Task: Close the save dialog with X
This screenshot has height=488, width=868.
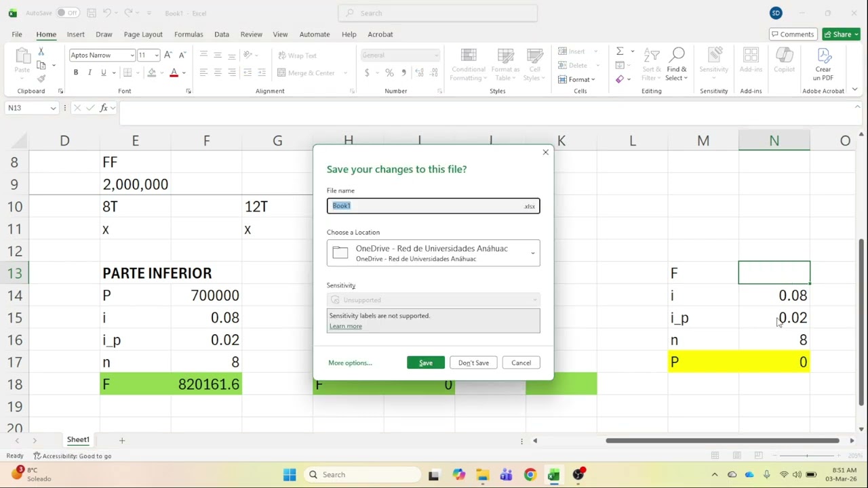Action: click(545, 152)
